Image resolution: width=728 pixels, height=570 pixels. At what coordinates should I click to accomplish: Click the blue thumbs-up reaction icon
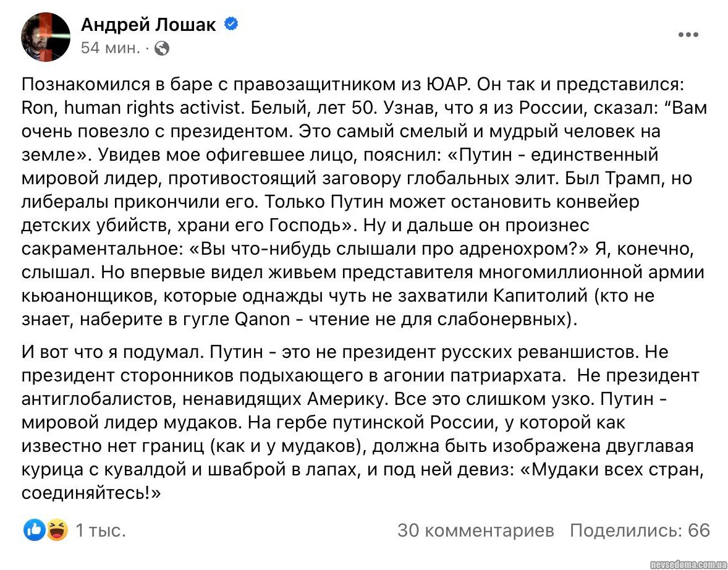coord(35,530)
